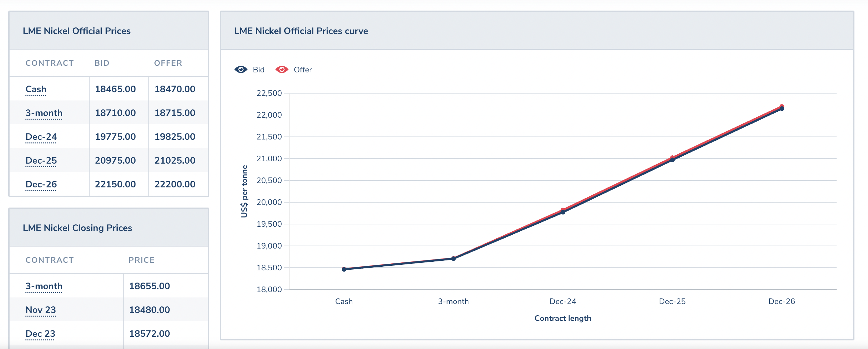Click the Cash data point on chart
This screenshot has width=868, height=349.
click(x=344, y=269)
